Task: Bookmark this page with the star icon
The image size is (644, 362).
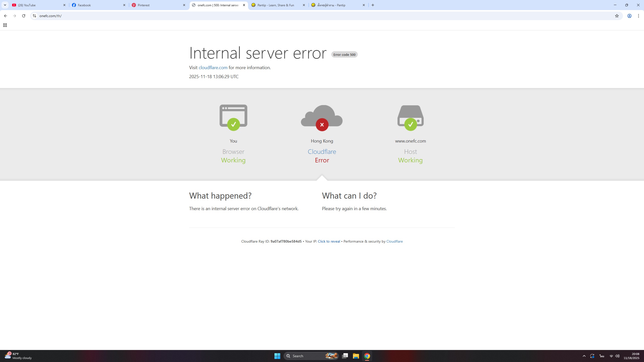Action: coord(617,16)
